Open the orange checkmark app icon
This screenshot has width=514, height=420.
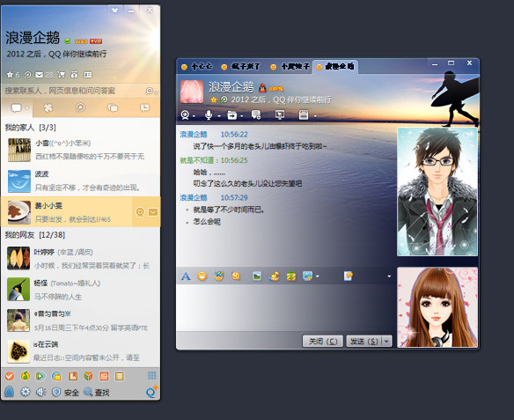coord(10,376)
